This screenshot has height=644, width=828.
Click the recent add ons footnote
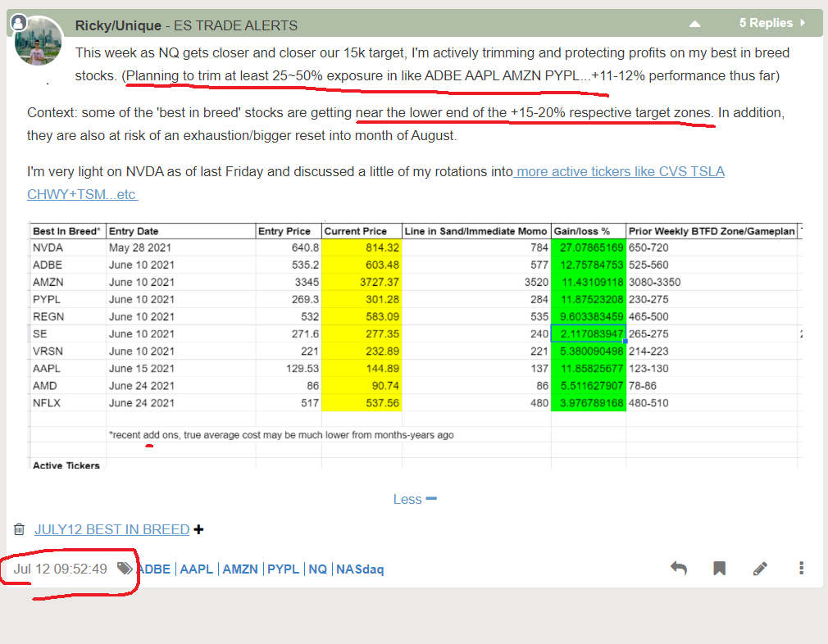[281, 435]
